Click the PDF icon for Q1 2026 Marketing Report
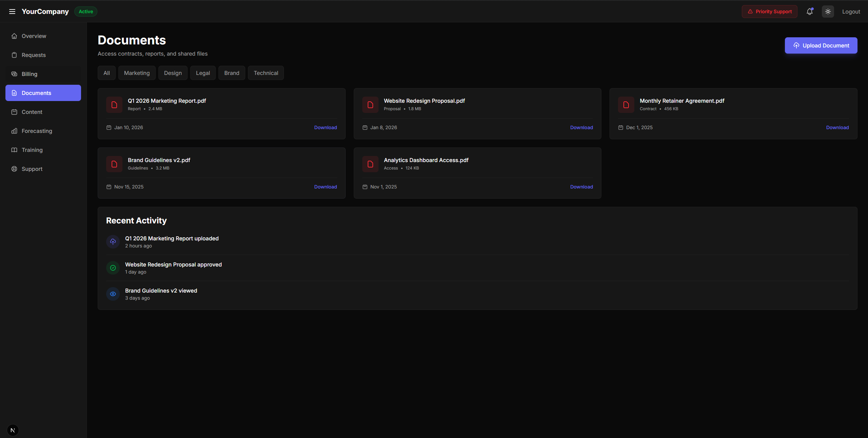The height and width of the screenshot is (438, 868). coord(114,105)
